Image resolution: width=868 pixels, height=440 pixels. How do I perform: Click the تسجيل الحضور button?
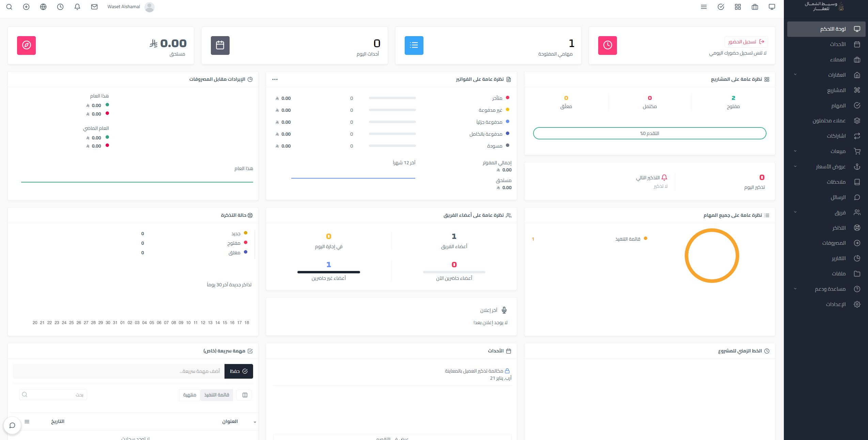(746, 42)
